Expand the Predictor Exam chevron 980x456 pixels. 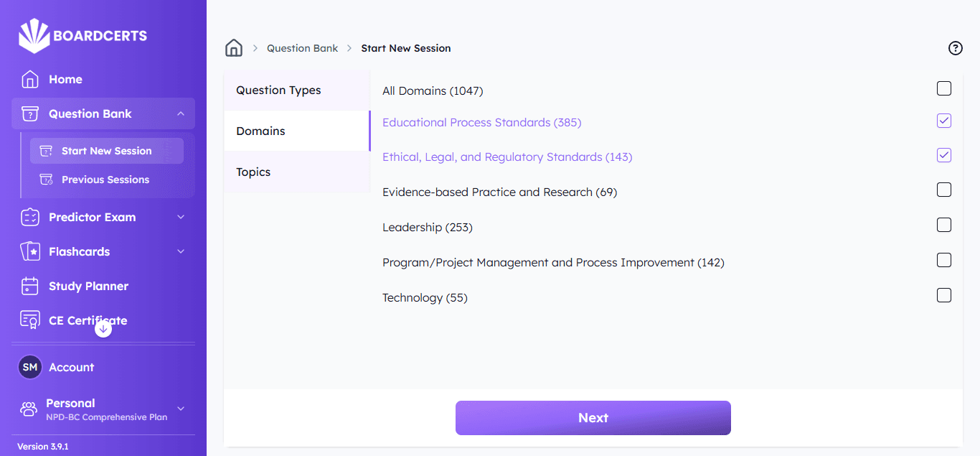pos(181,217)
